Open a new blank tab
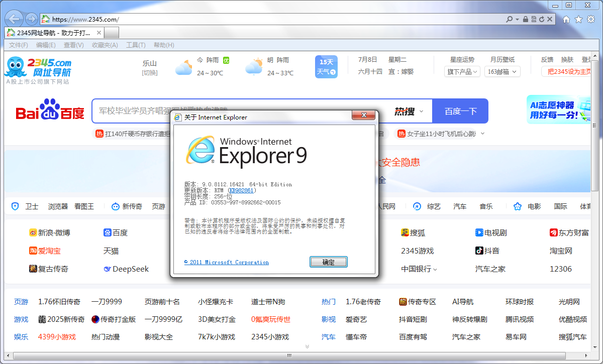Screen dimensions: 603x364 point(112,33)
